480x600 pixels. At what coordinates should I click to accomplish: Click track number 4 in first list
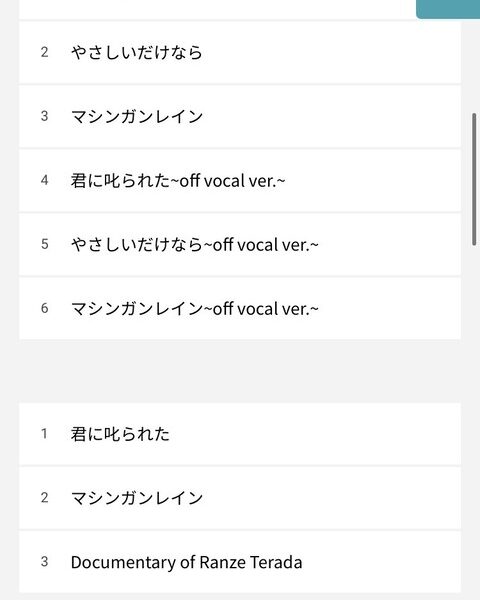44,180
